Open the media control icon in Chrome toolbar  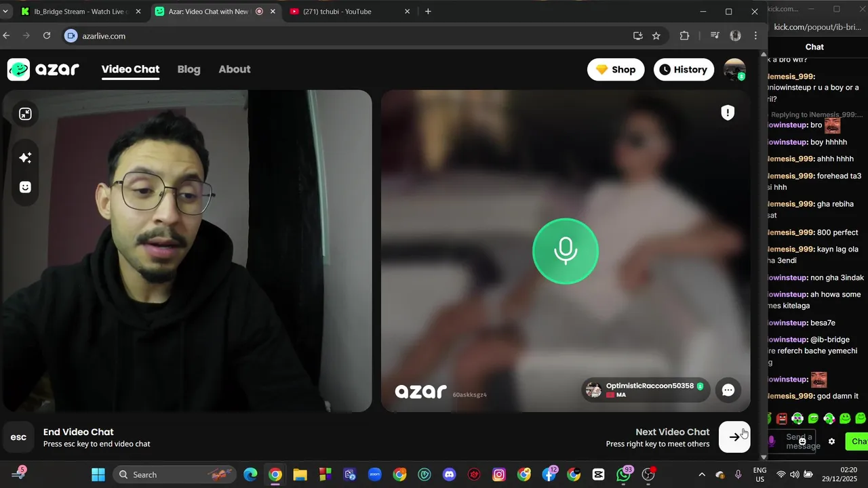[715, 36]
